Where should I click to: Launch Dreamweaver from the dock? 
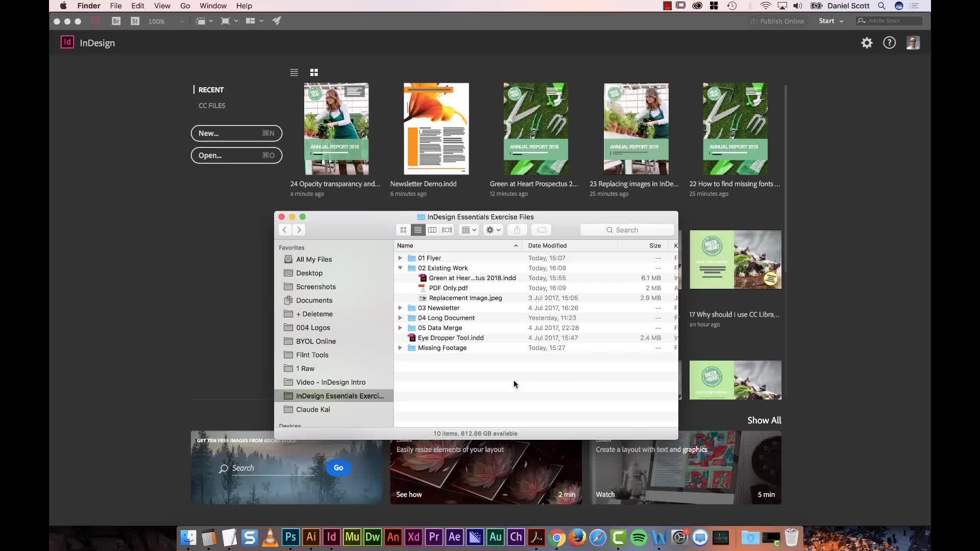[x=373, y=537]
